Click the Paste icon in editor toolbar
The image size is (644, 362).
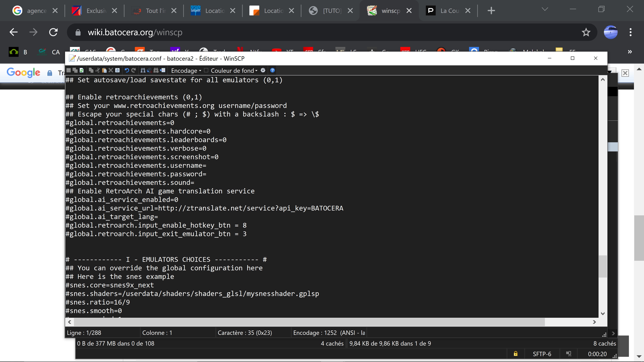pos(104,70)
